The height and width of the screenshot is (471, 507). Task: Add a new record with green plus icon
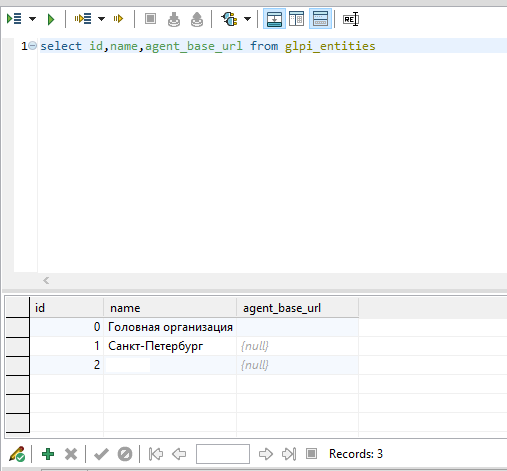[48, 454]
